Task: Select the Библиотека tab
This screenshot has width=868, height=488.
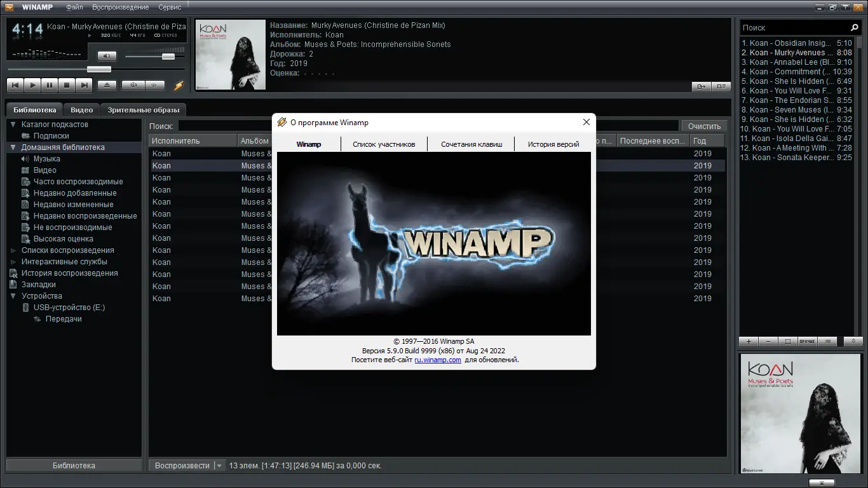Action: click(35, 110)
